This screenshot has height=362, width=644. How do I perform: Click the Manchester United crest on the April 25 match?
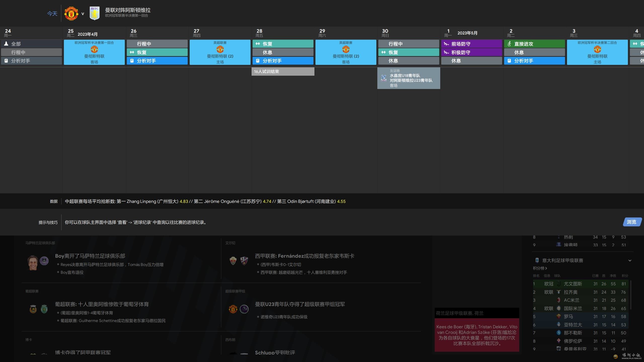point(94,49)
